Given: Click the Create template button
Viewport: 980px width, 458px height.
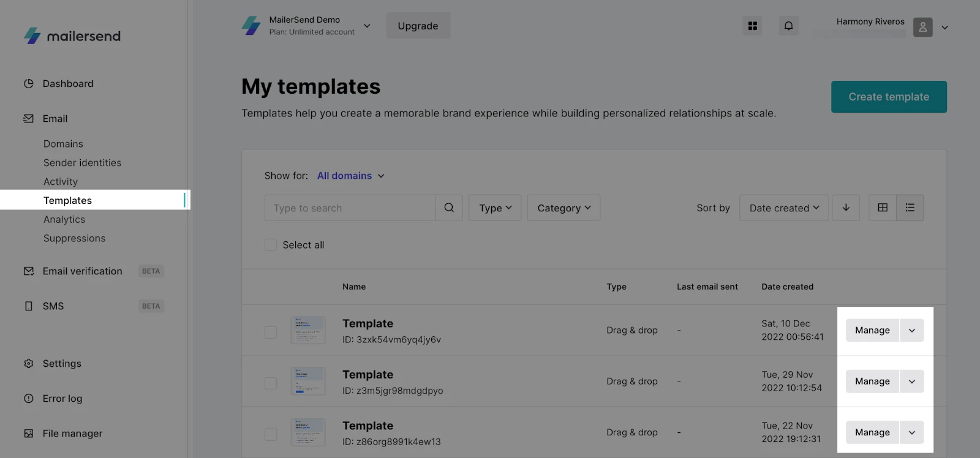Looking at the screenshot, I should pos(888,97).
